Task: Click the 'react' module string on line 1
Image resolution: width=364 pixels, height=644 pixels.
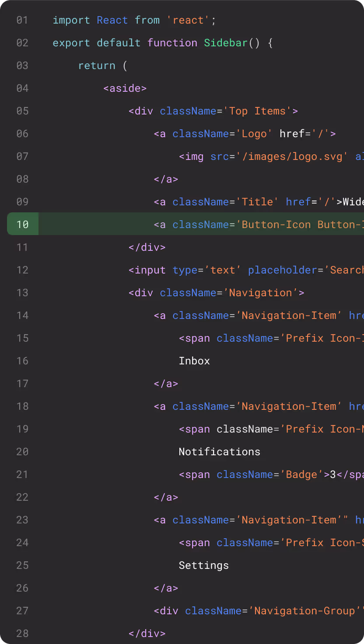Action: 187,20
